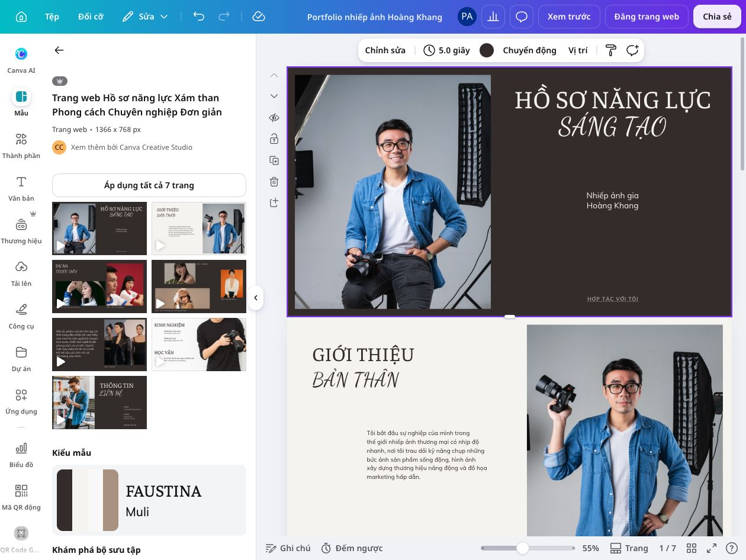Click the page background color swatch
The width and height of the screenshot is (746, 560).
(487, 50)
